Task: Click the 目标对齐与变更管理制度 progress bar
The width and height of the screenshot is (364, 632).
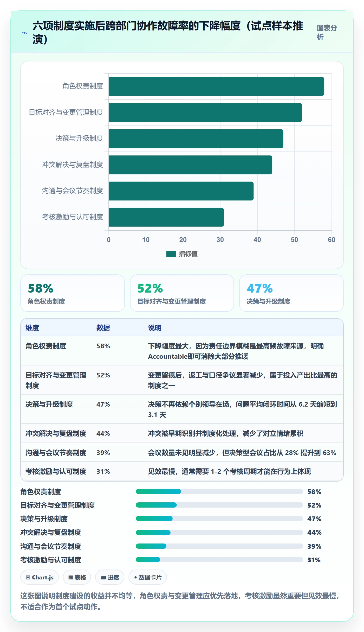Action: click(x=219, y=505)
